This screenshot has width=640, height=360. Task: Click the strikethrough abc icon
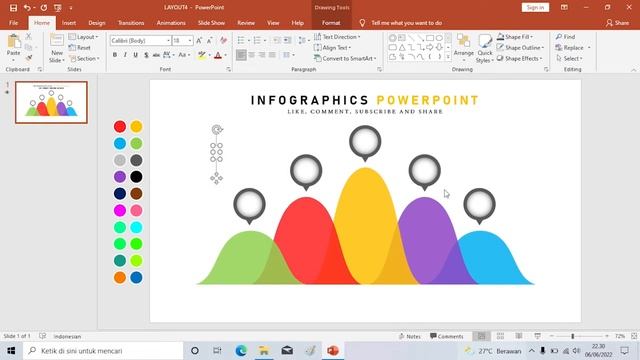(156, 55)
